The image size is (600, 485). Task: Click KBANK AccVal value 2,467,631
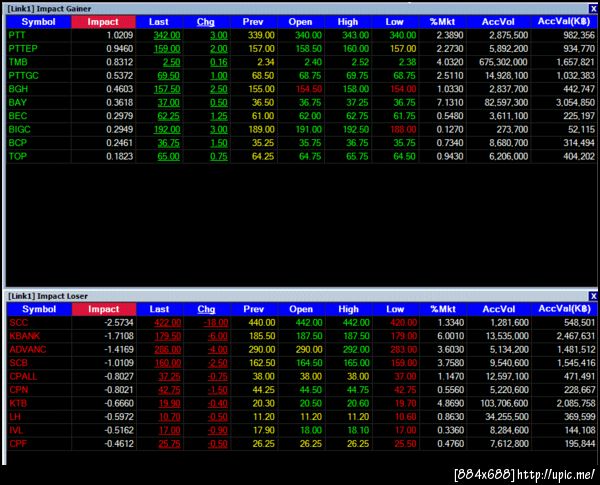click(576, 336)
